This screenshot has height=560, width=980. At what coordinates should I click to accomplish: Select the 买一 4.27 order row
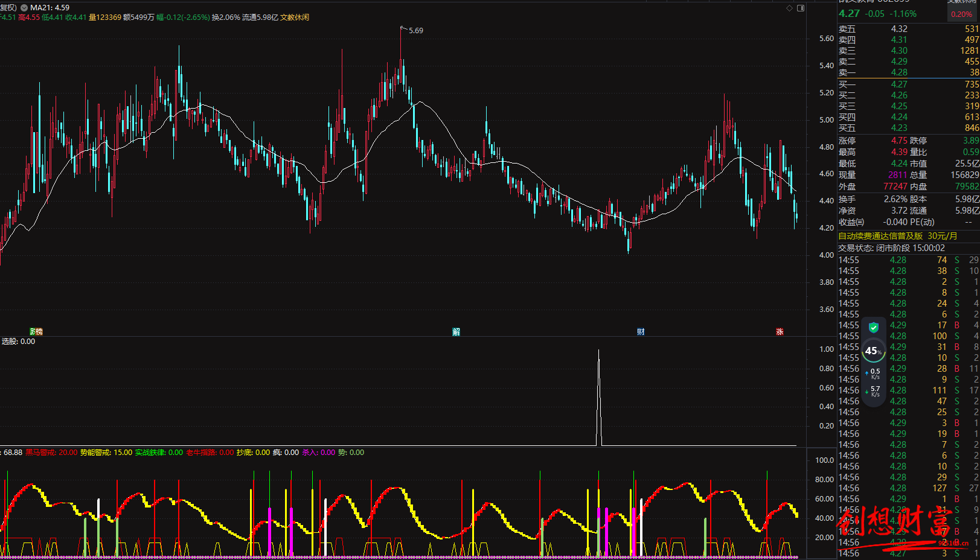[x=909, y=84]
